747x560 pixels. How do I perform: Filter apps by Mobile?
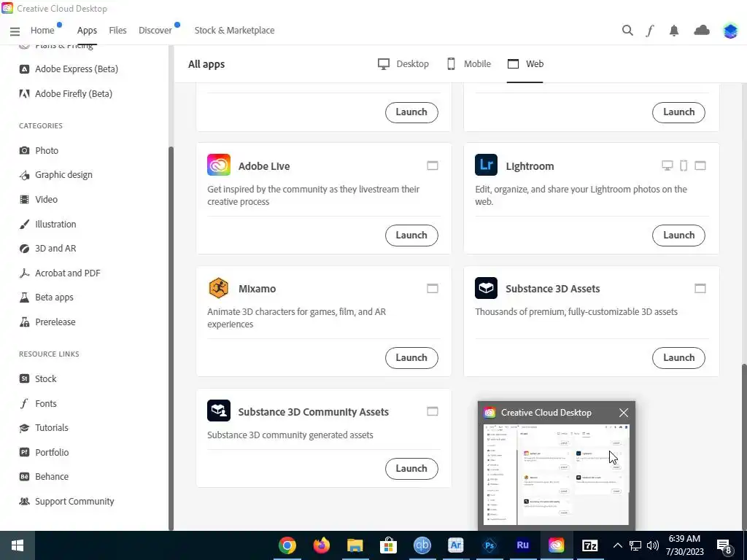coord(469,64)
